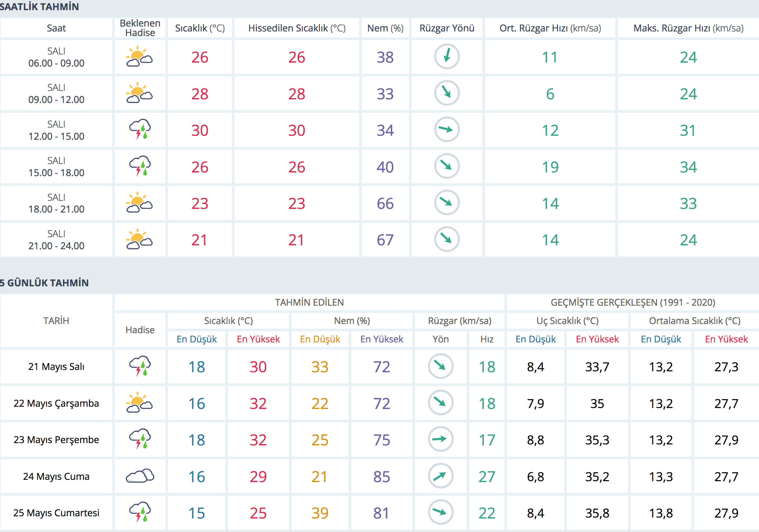Click the Maks. Rüzgar Hızı column header
Screen dimensions: 759x532
pos(688,28)
